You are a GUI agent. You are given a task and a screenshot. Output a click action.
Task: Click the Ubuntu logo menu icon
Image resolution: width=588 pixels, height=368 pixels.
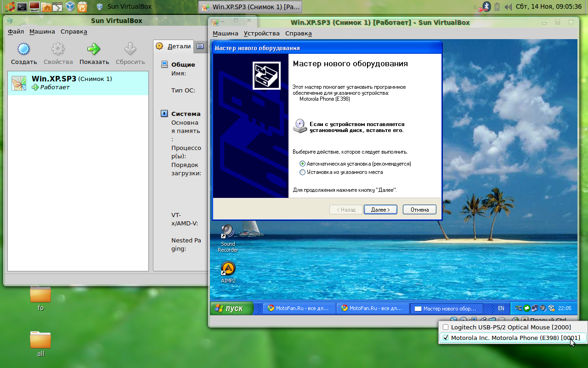click(x=9, y=6)
